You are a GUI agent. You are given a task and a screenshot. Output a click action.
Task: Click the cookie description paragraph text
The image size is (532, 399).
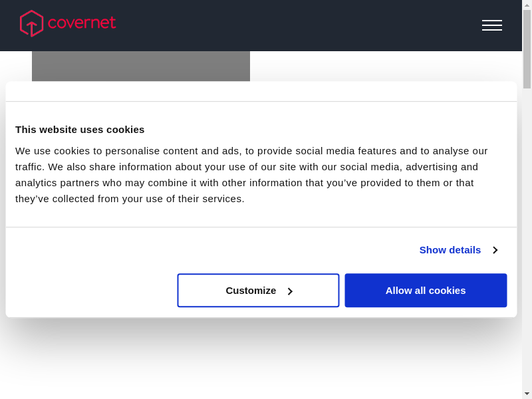coord(253,174)
